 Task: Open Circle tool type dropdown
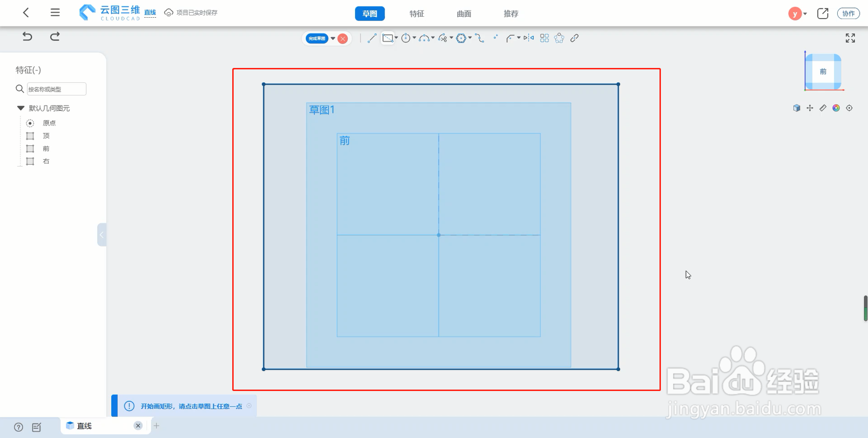(x=414, y=38)
